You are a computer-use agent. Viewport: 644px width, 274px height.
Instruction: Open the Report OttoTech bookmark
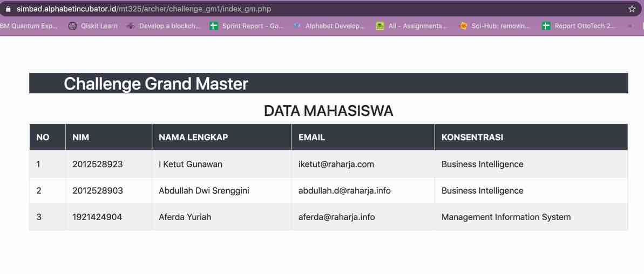click(579, 26)
